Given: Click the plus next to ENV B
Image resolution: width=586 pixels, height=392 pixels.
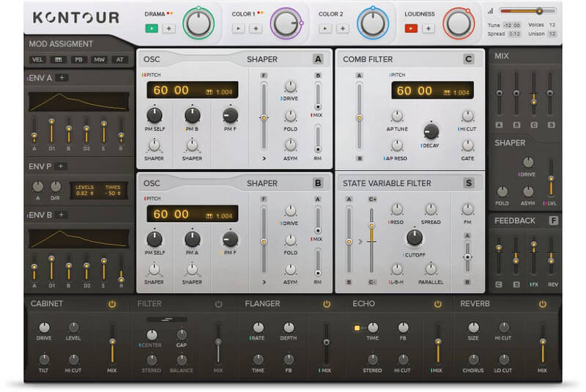Looking at the screenshot, I should click(62, 215).
